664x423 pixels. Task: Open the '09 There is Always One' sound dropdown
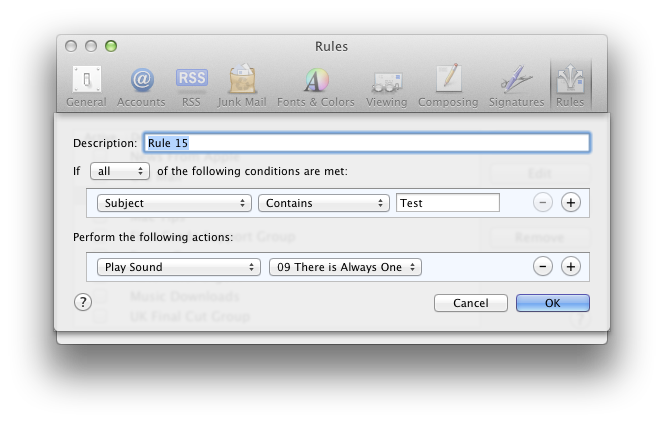click(345, 267)
